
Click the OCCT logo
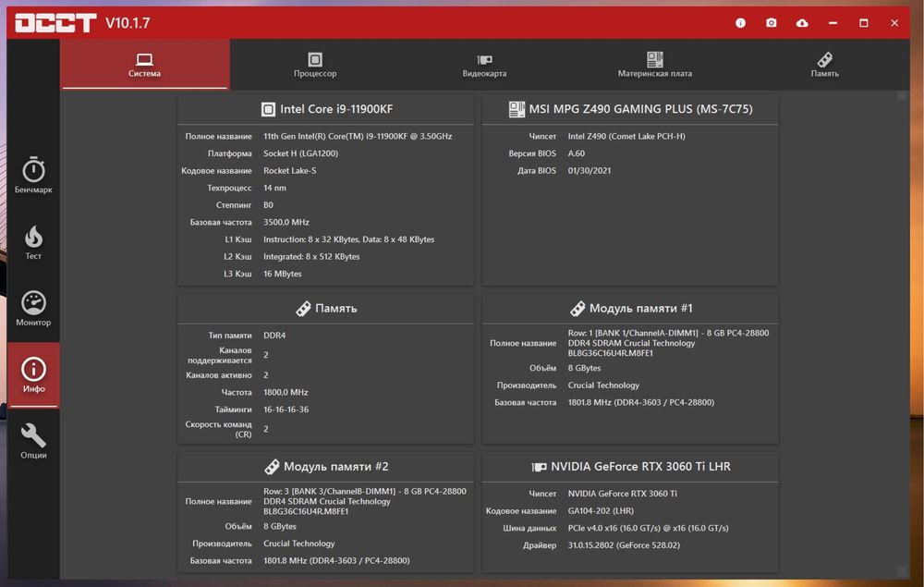pos(55,23)
